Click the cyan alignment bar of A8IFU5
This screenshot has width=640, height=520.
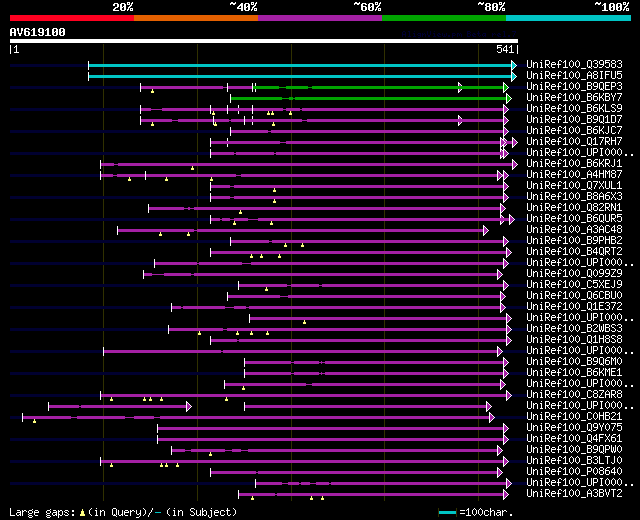pyautogui.click(x=302, y=76)
